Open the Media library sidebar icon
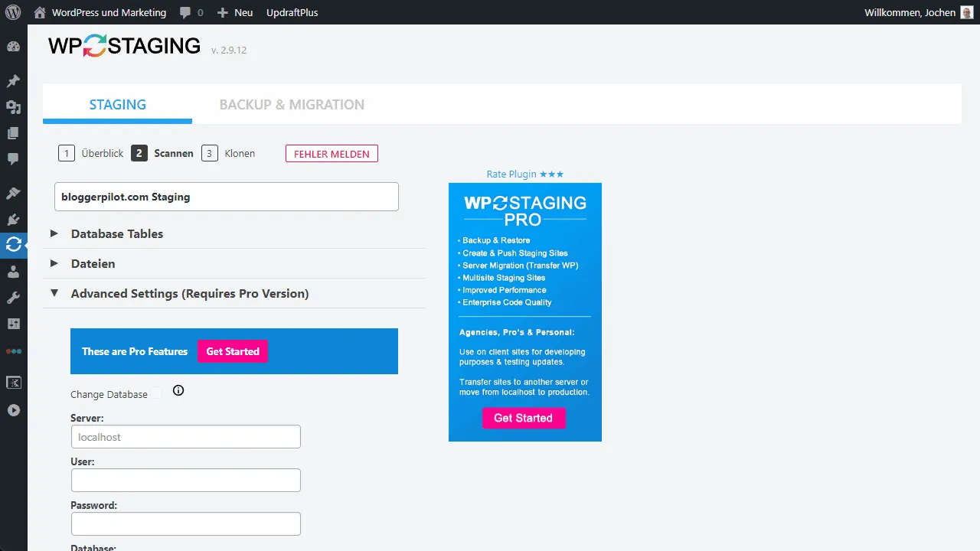This screenshot has width=980, height=551. tap(13, 107)
